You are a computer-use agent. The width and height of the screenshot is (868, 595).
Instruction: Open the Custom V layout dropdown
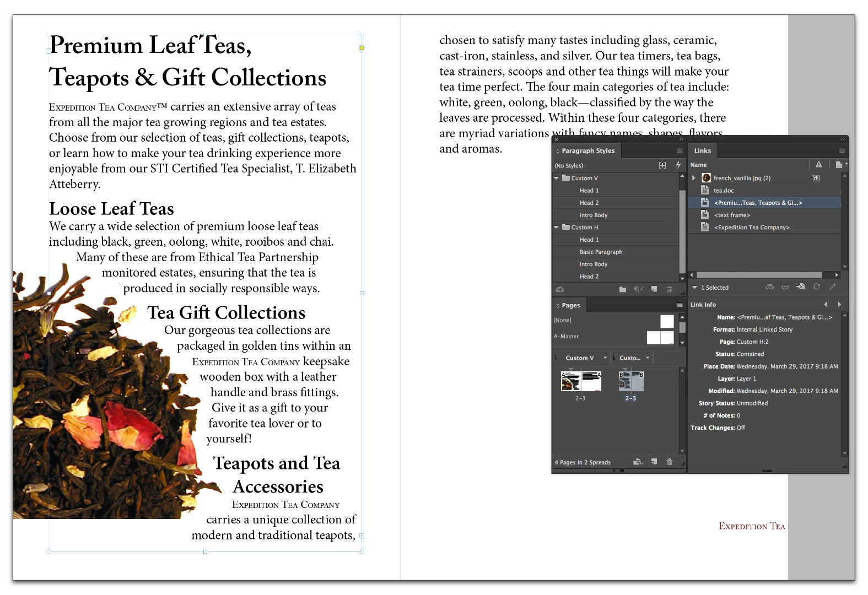pos(605,358)
